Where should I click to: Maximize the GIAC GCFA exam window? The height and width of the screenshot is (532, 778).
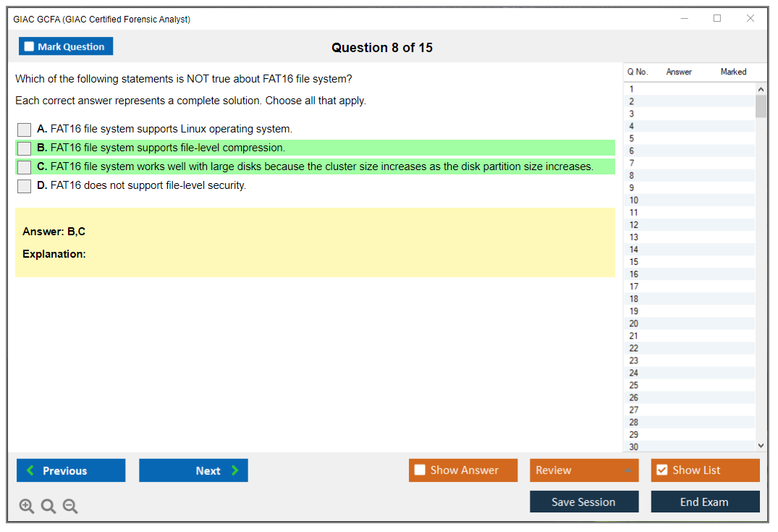(717, 19)
